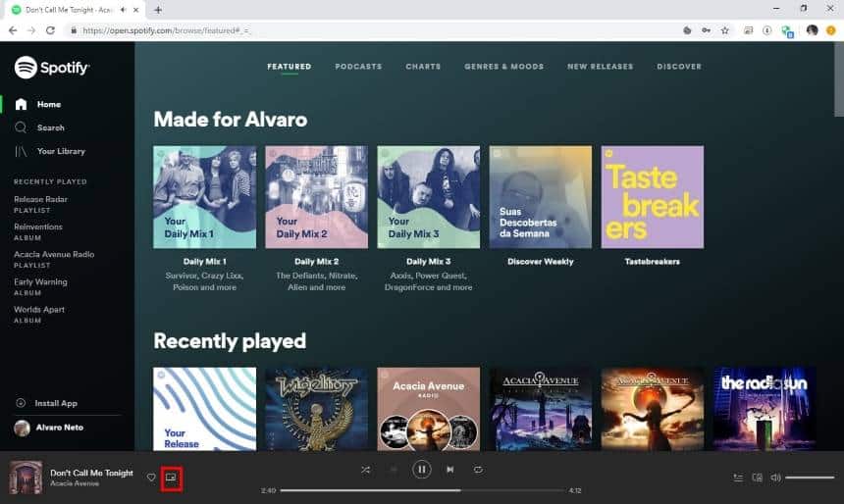This screenshot has height=504, width=844.
Task: Click the browser forward arrow
Action: tap(31, 30)
